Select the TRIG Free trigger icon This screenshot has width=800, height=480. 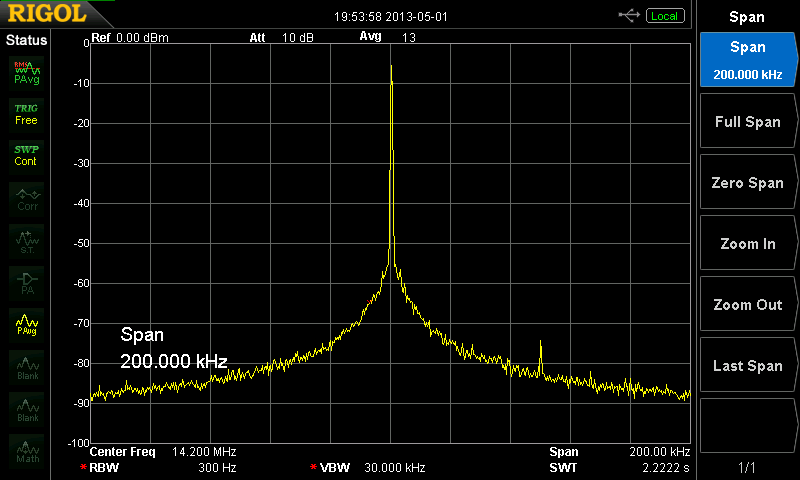[26, 113]
